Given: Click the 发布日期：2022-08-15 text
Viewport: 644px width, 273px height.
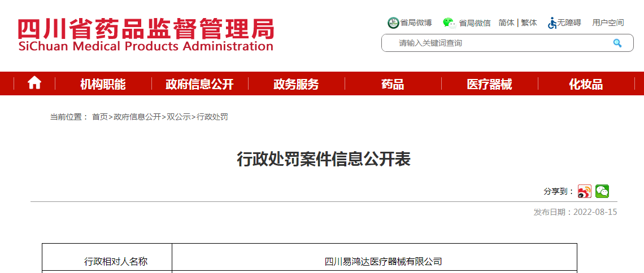Looking at the screenshot, I should (575, 212).
